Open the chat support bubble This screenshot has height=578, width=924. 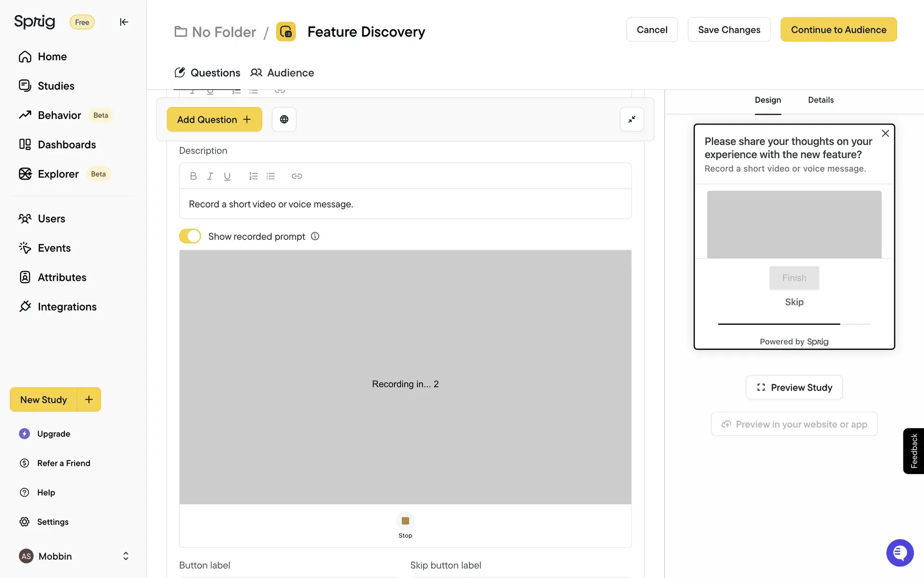[899, 552]
